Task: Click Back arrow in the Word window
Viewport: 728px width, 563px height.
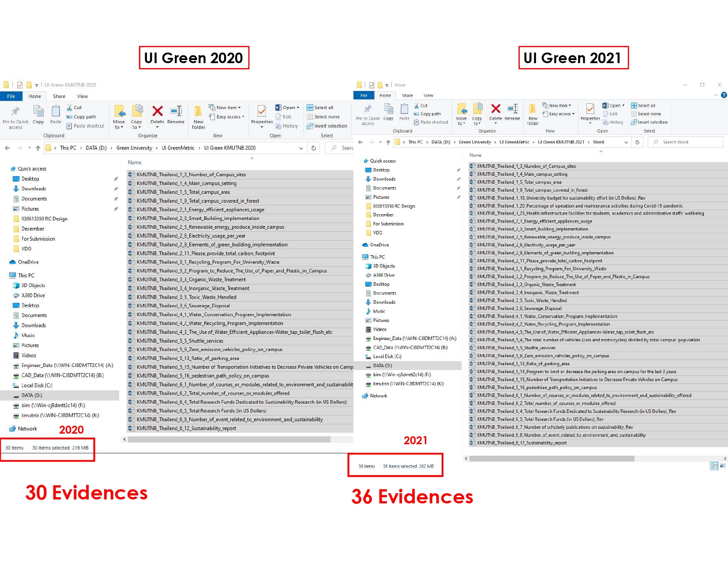Action: pyautogui.click(x=360, y=142)
